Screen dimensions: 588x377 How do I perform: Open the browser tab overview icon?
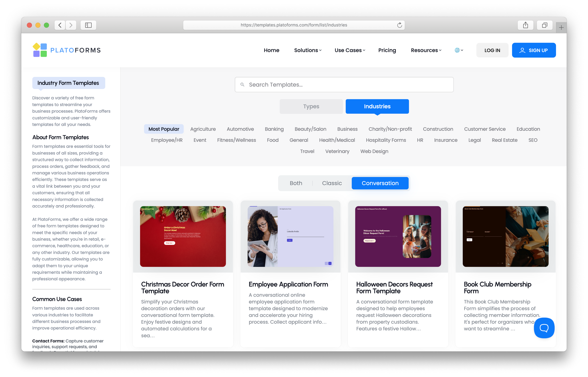tap(544, 25)
